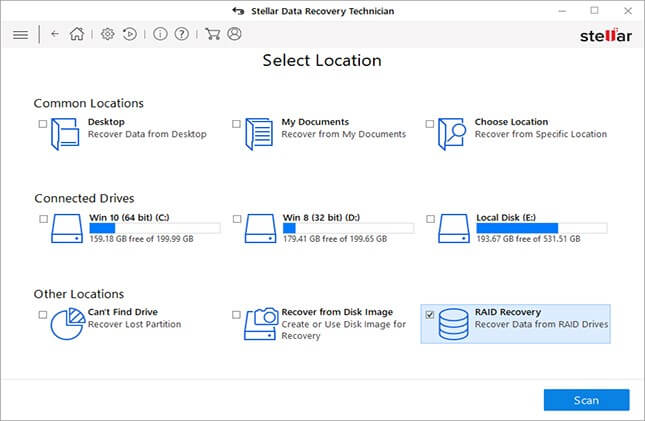Go back with the arrow icon
645x421 pixels.
pos(55,34)
